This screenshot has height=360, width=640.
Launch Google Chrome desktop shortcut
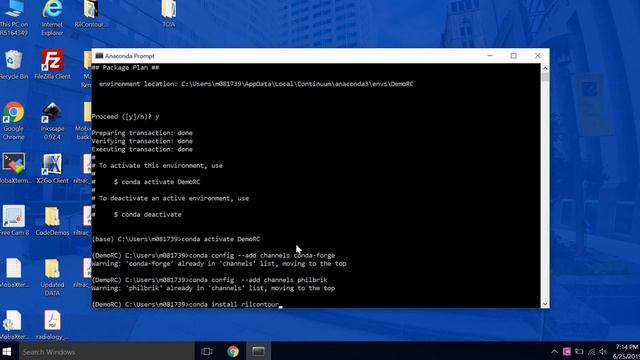13,121
